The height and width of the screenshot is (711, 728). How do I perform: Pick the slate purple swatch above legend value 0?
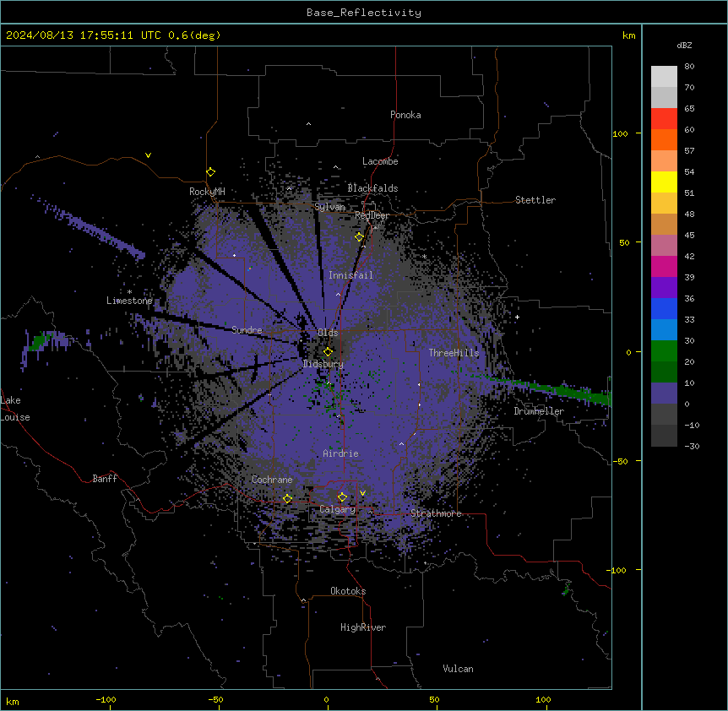pos(664,393)
